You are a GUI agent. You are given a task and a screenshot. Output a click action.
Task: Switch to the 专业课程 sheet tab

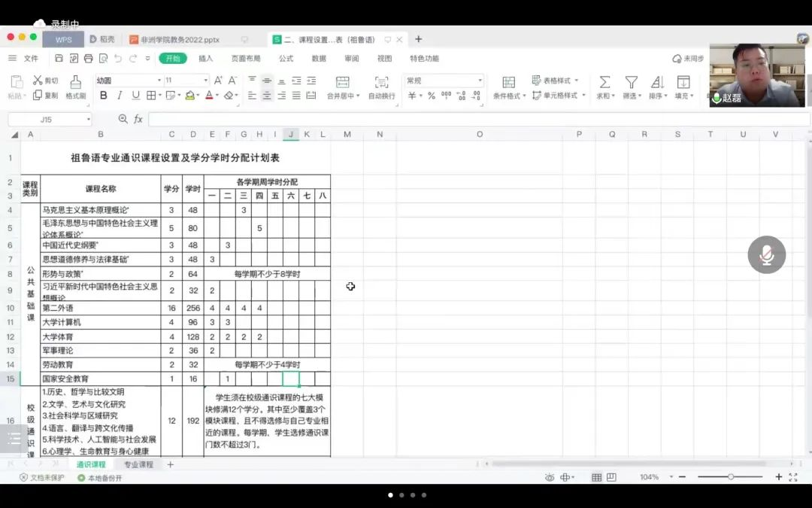138,464
